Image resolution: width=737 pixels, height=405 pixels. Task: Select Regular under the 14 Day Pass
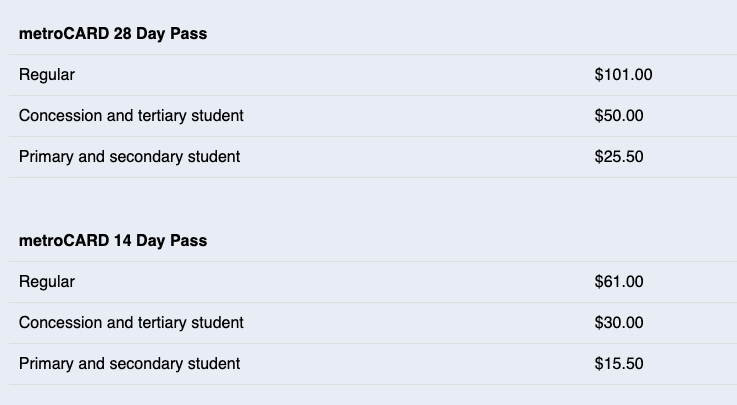click(47, 282)
